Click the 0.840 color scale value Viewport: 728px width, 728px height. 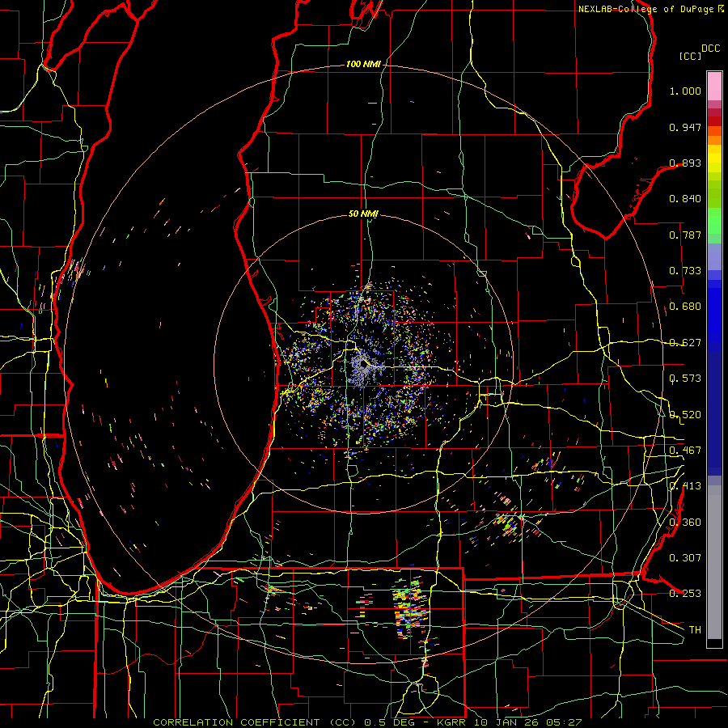685,199
